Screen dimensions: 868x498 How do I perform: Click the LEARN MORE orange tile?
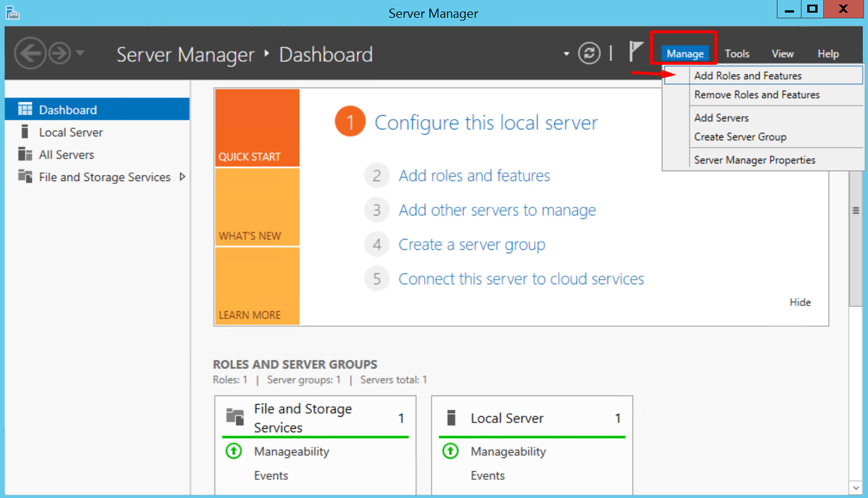click(x=257, y=286)
